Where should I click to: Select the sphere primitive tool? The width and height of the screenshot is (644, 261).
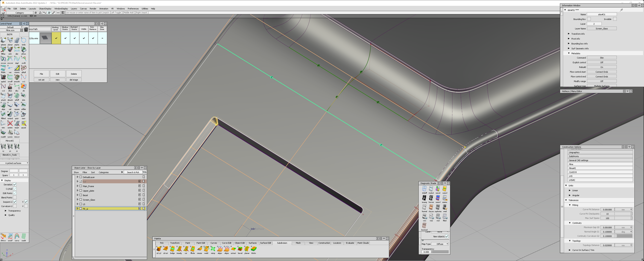click(3, 41)
